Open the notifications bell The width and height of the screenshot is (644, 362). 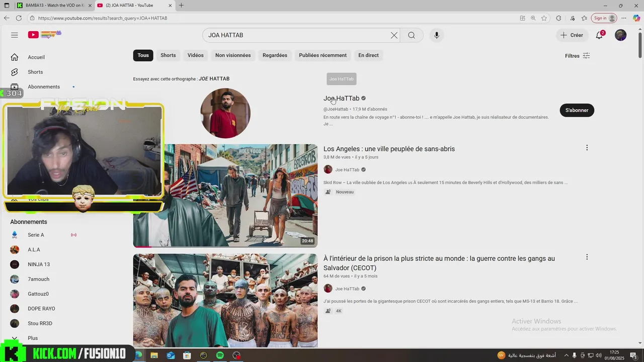click(x=599, y=35)
